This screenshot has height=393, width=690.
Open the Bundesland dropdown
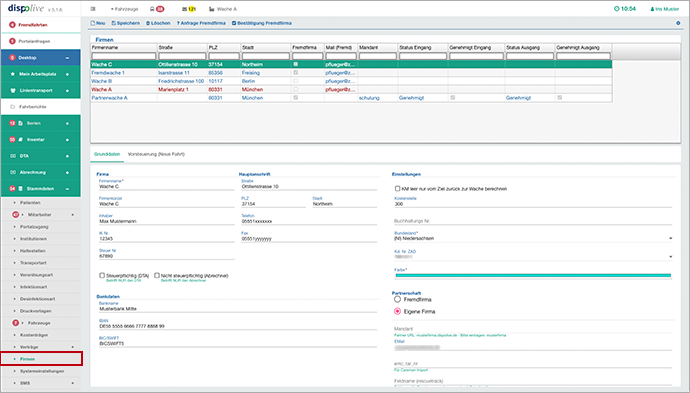533,239
